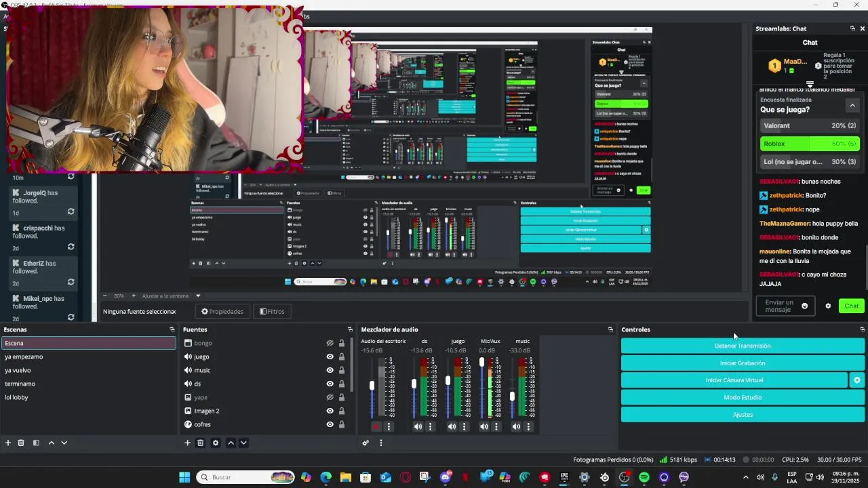Open Propiedades for the source

pyautogui.click(x=222, y=311)
